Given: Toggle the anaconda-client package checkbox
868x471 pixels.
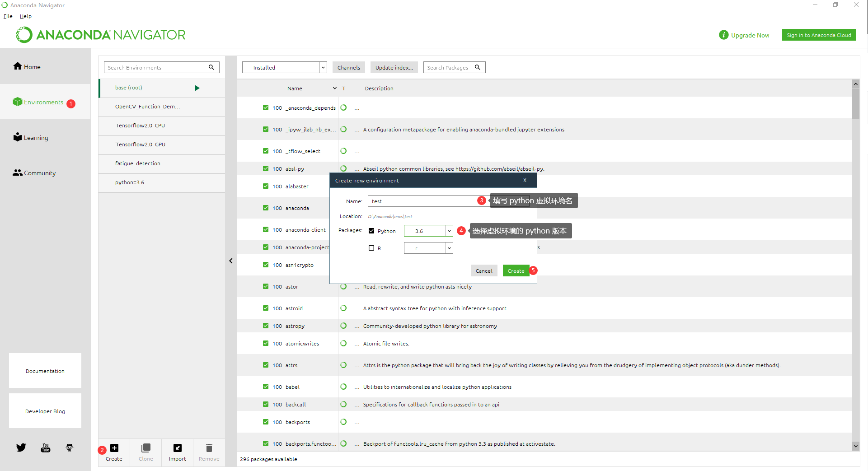Looking at the screenshot, I should [x=266, y=229].
